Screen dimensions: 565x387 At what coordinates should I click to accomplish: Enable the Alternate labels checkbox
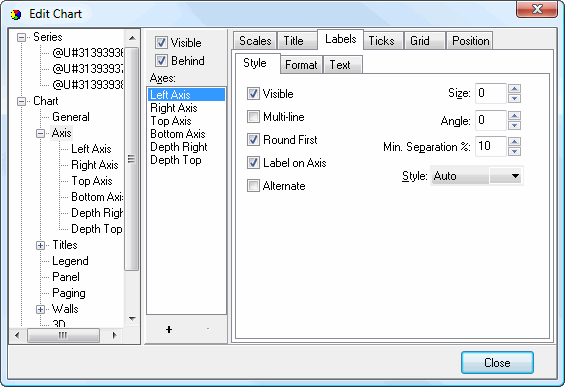point(253,186)
